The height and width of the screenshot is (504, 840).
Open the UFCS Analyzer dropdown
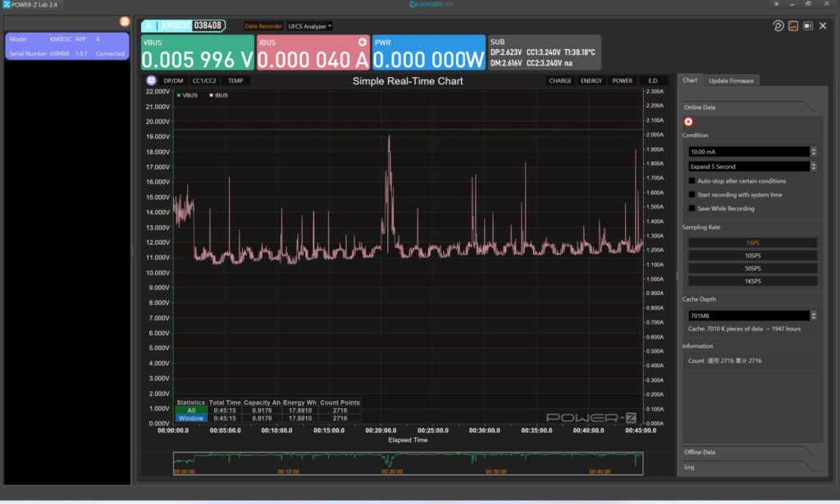point(309,26)
